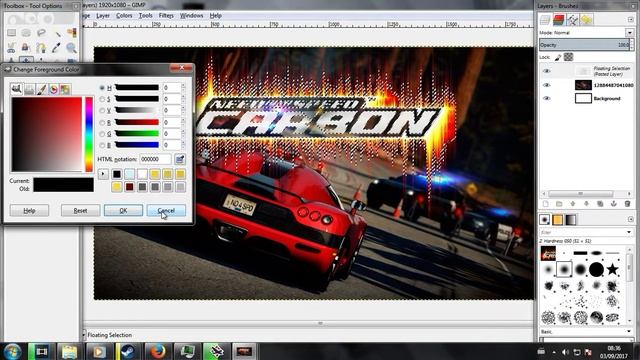Cancel the Change Foreground Color dialog
Image resolution: width=640 pixels, height=360 pixels.
166,211
